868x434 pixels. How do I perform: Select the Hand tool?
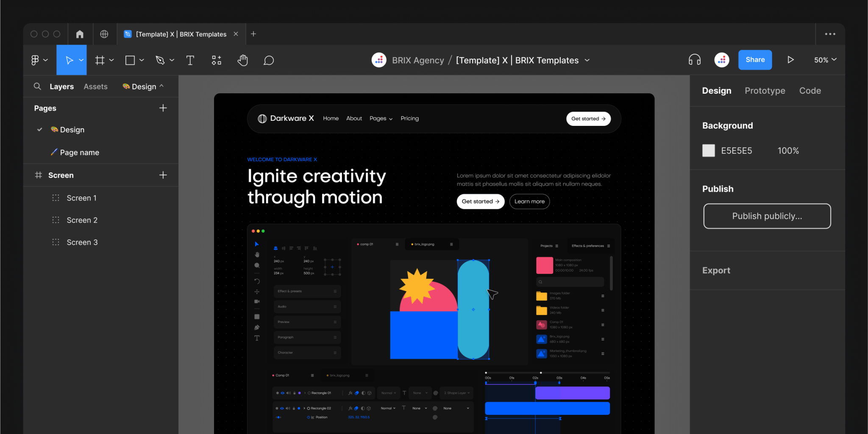point(242,60)
